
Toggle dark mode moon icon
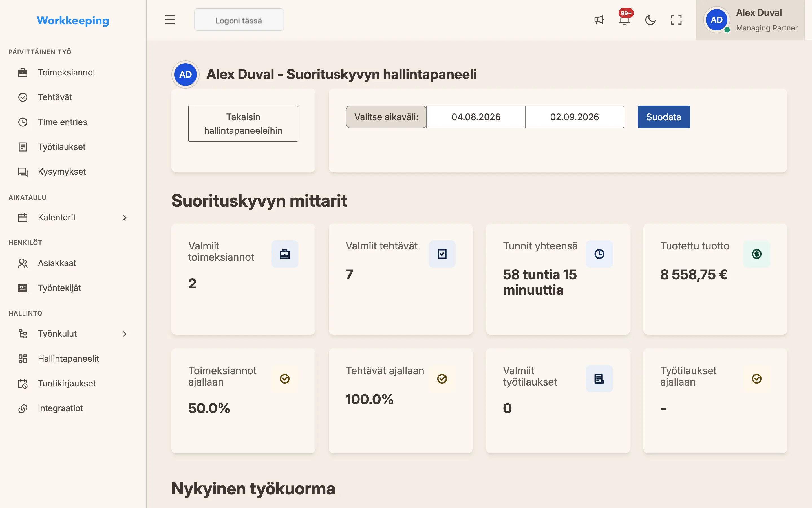[650, 20]
